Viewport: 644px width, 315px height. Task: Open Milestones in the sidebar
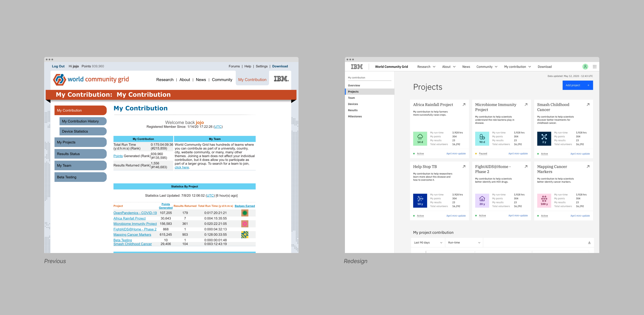[x=355, y=116]
